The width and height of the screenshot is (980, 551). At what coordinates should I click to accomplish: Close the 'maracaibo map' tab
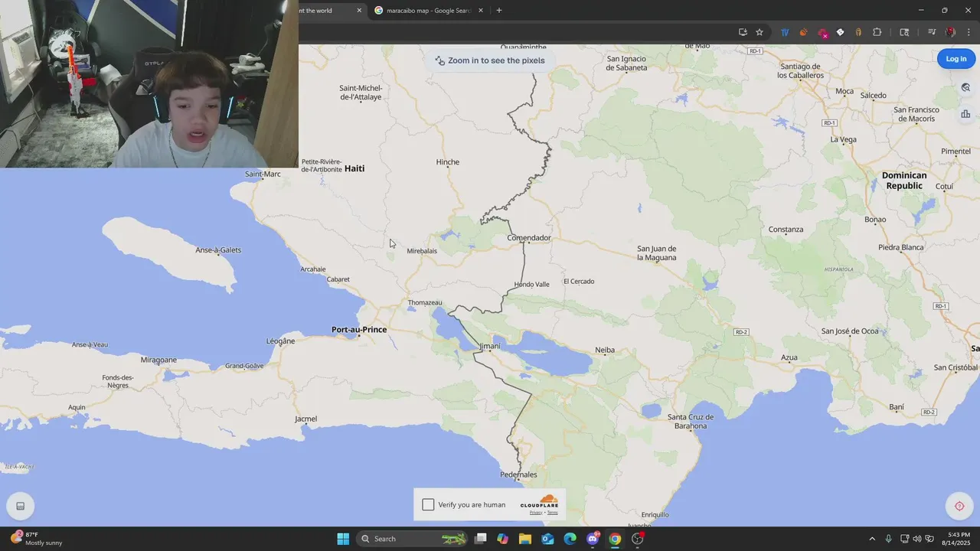[x=481, y=11]
